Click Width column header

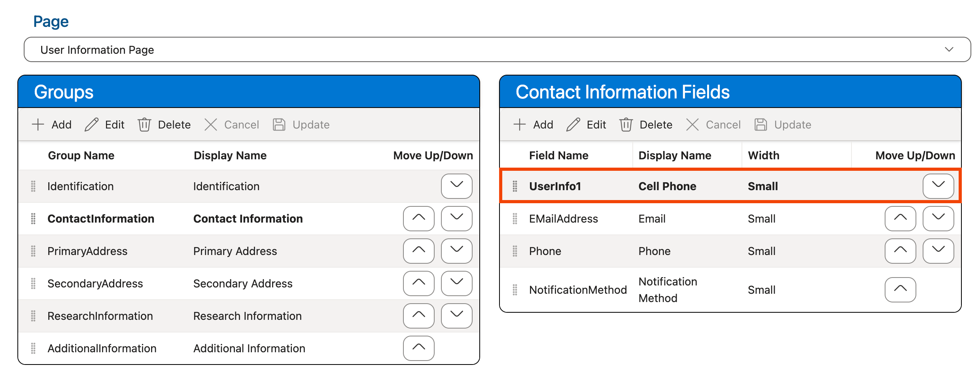point(763,155)
